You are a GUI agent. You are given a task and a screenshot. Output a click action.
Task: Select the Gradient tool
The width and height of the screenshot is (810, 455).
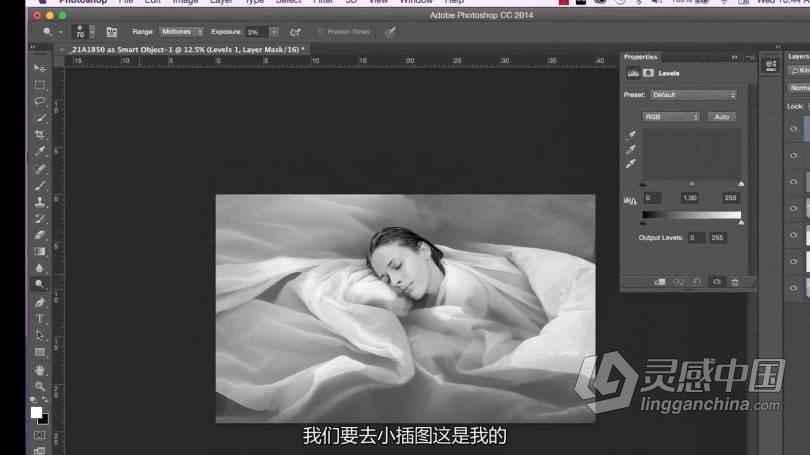click(40, 252)
